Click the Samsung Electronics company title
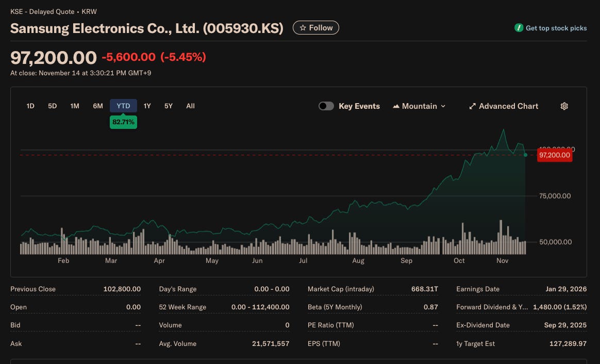Screen dimensions: 600x364 coord(147,28)
